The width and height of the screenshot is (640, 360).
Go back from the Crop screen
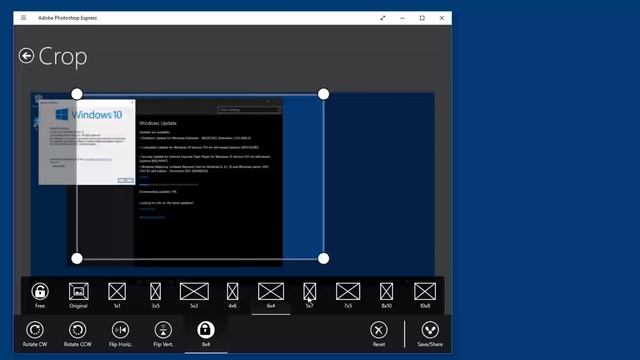27,56
